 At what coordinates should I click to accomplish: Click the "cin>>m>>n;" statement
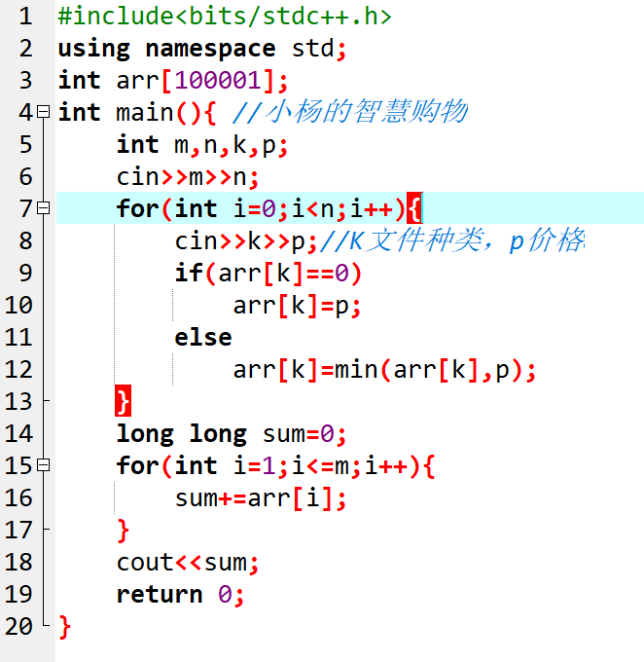[188, 177]
